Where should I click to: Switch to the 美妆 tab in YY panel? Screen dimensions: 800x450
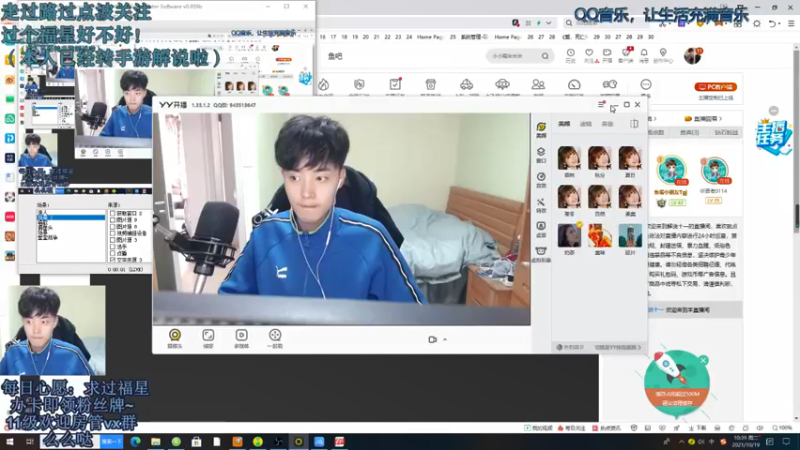pyautogui.click(x=607, y=124)
